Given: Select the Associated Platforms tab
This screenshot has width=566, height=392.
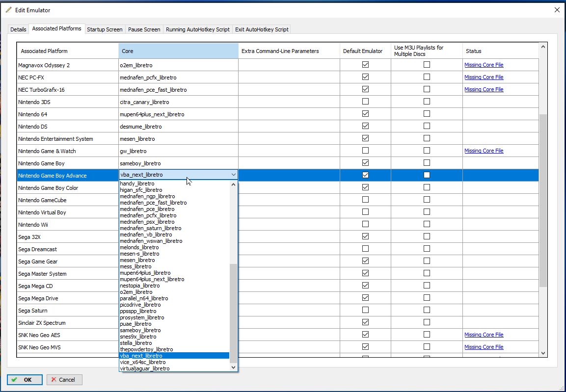Looking at the screenshot, I should 56,28.
